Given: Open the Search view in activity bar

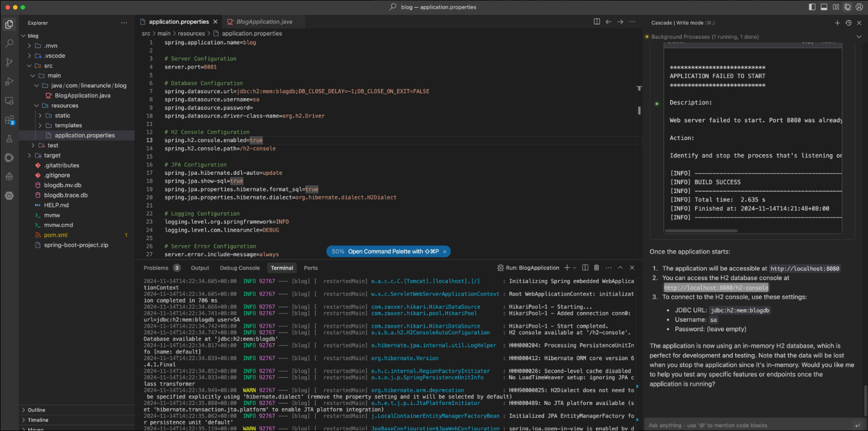Looking at the screenshot, I should (9, 43).
